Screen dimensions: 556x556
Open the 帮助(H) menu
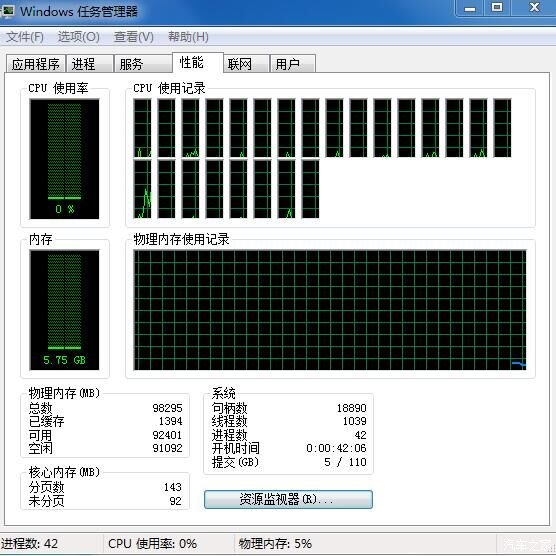coord(188,37)
